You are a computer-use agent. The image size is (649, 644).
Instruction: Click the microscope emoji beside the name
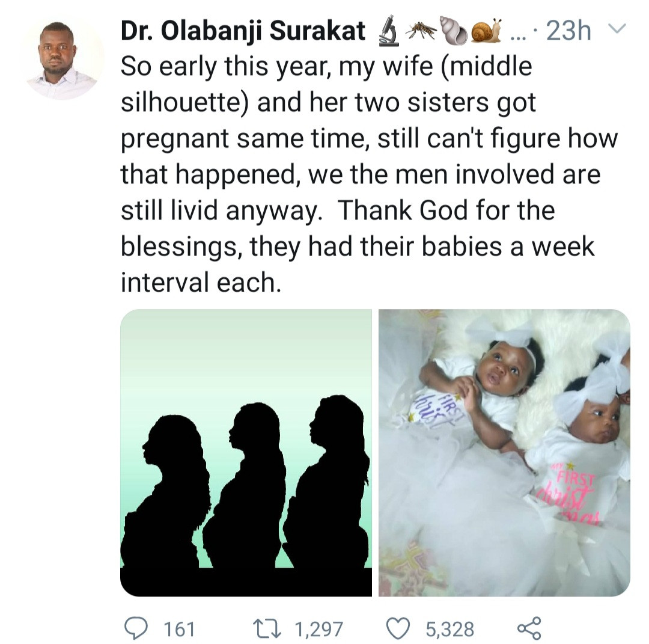click(x=388, y=32)
